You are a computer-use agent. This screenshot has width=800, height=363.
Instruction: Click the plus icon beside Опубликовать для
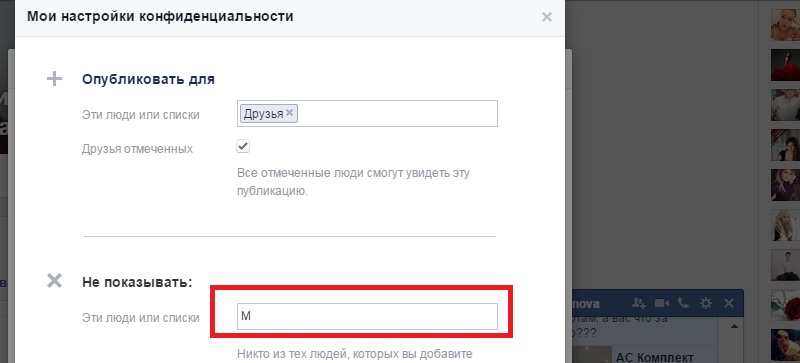[x=54, y=79]
